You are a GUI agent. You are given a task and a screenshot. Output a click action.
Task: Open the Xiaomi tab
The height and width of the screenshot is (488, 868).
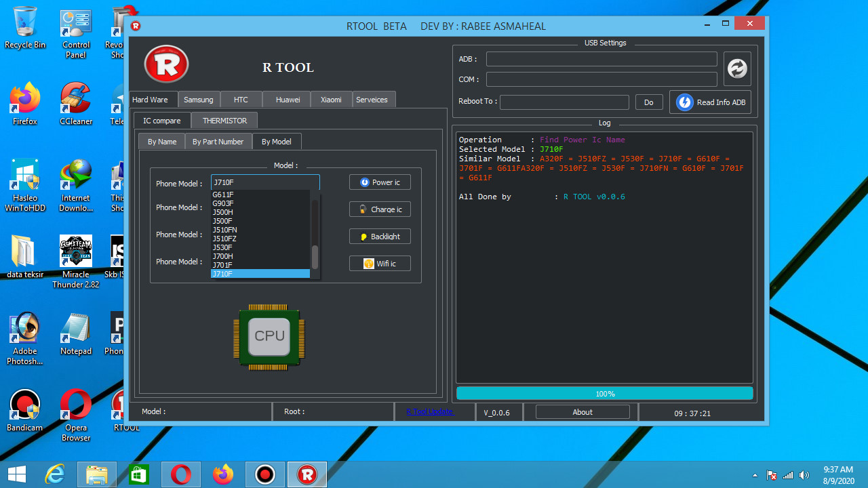coord(331,100)
